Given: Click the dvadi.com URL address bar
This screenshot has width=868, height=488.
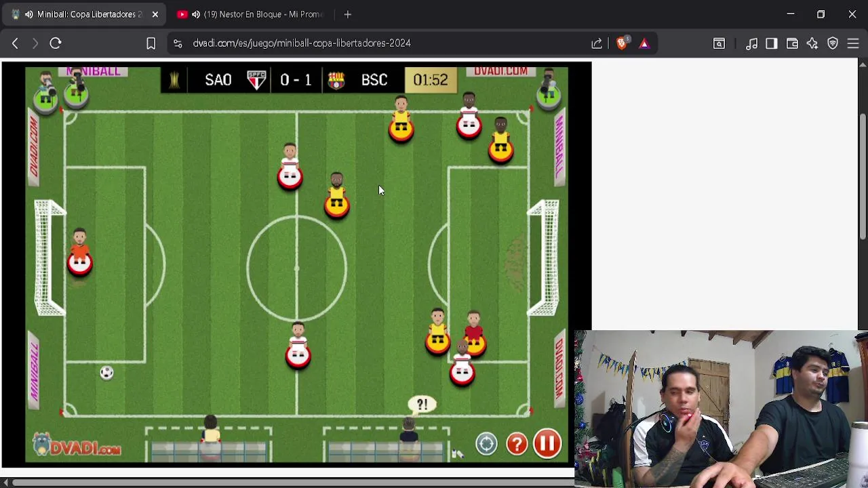Looking at the screenshot, I should (301, 43).
